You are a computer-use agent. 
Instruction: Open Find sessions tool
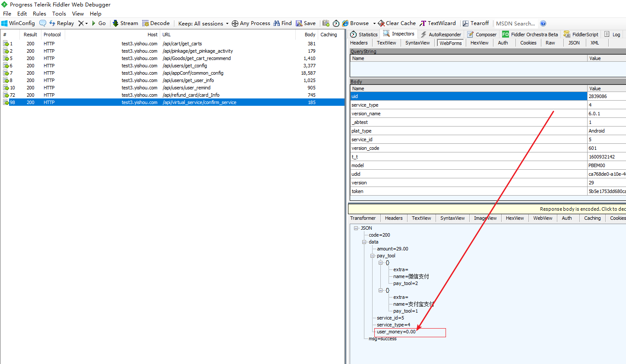[283, 23]
